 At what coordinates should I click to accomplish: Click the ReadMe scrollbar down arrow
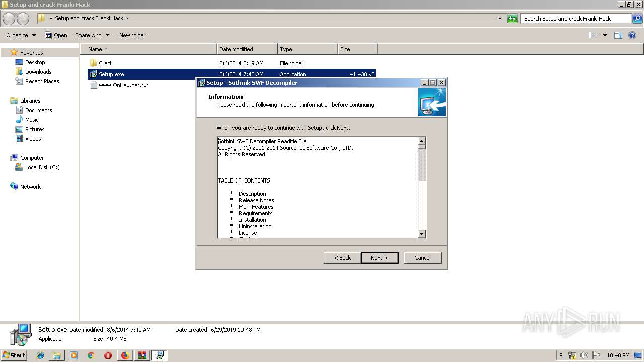pyautogui.click(x=422, y=234)
